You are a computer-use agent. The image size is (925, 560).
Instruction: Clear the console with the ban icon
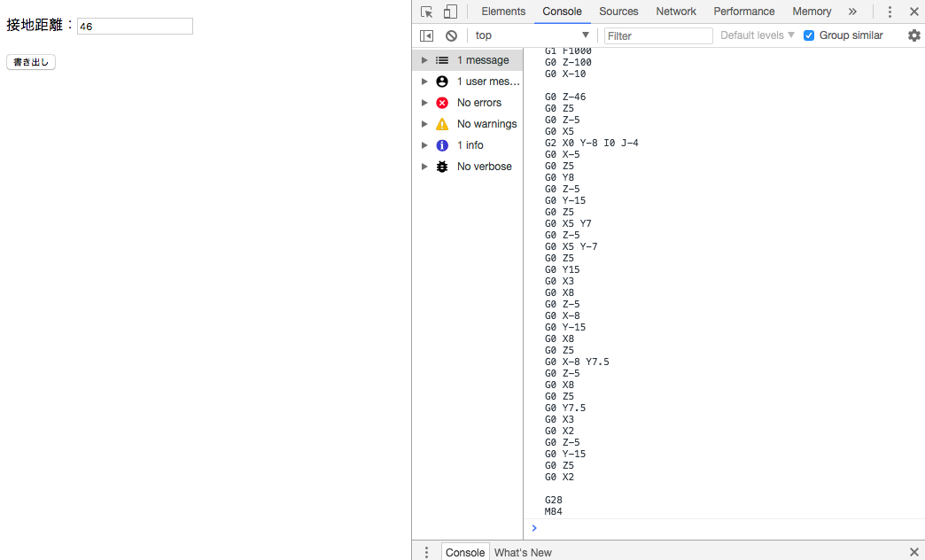[451, 35]
